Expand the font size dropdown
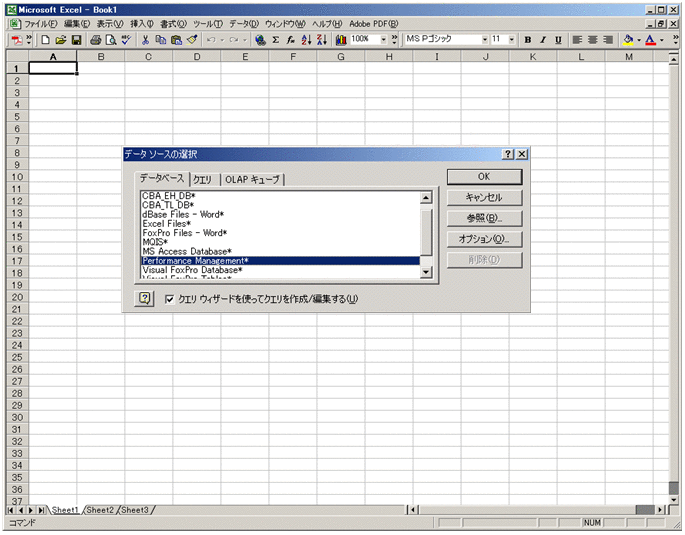685x535 pixels. tap(511, 40)
